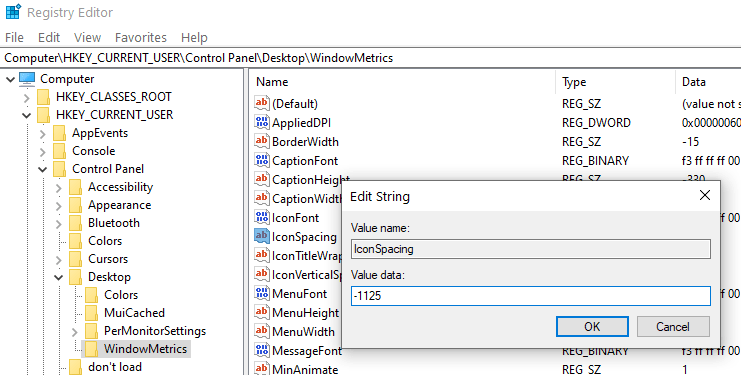
Task: Select the IconTitleWrap value row
Action: (x=306, y=256)
